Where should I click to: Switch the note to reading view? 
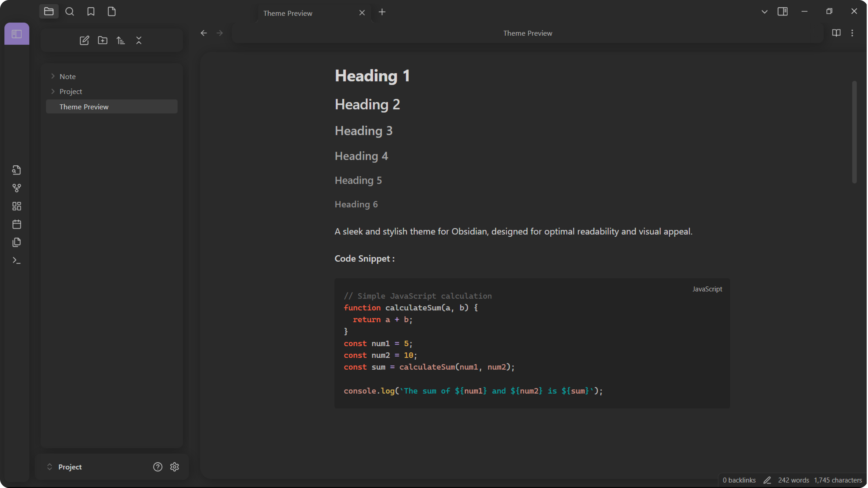836,33
